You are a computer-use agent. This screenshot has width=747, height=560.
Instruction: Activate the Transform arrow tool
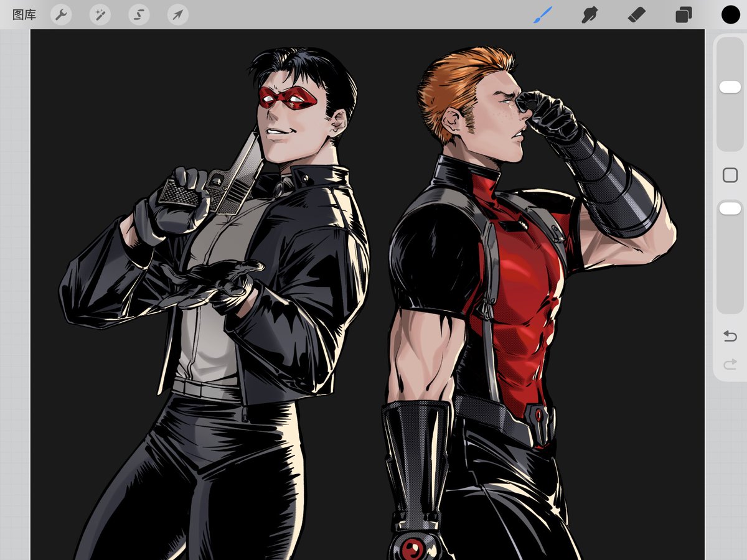(x=177, y=14)
